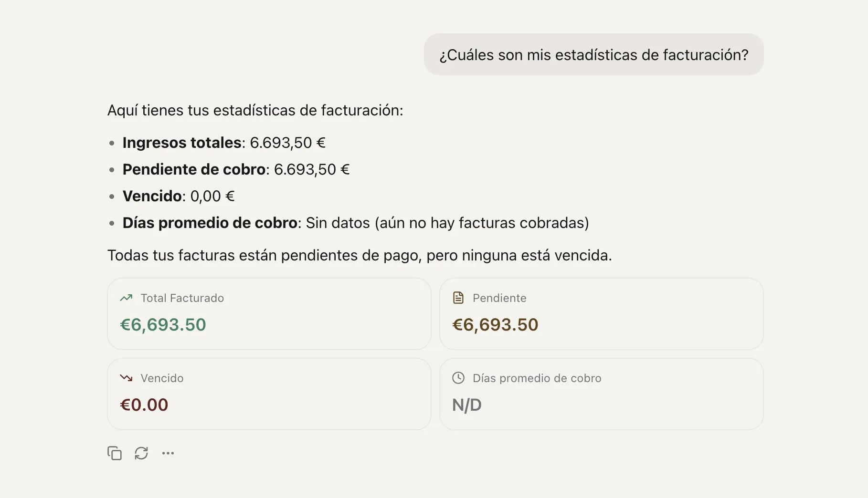The width and height of the screenshot is (868, 498).
Task: Open the Días promedio de cobro card
Action: pos(601,394)
